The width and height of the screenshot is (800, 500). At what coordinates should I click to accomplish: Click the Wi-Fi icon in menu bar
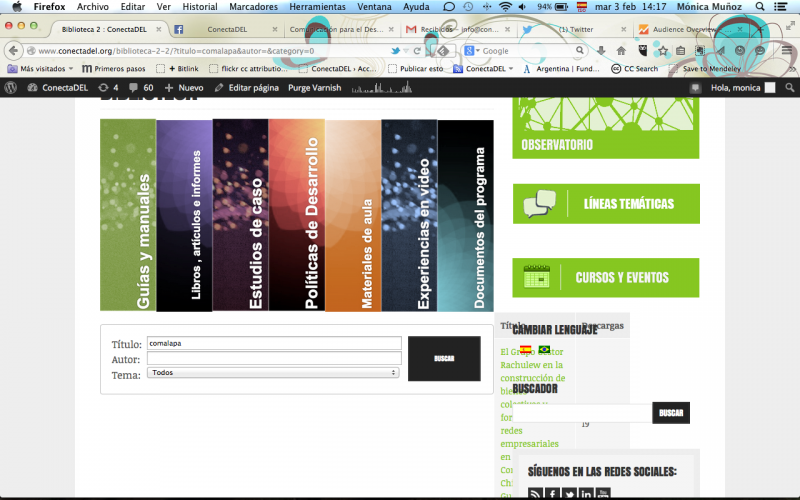pos(505,7)
